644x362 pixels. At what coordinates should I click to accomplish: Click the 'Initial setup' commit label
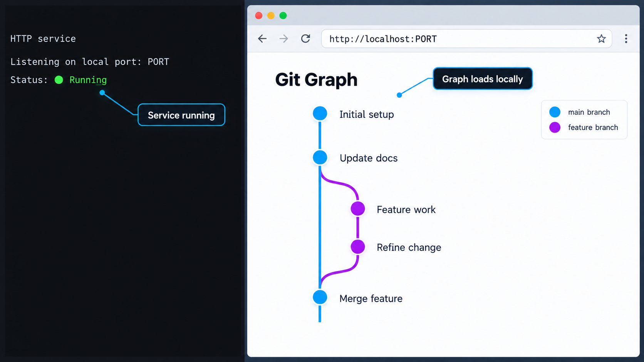[x=367, y=115]
